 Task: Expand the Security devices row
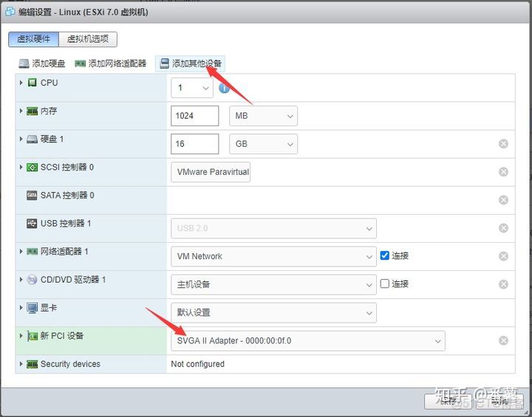pos(21,364)
